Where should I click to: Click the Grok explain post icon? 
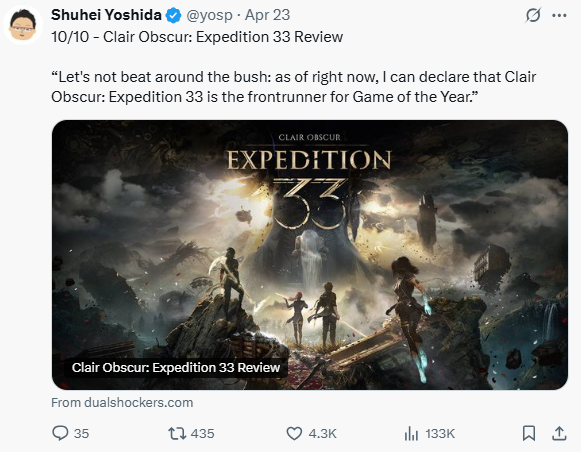(x=533, y=16)
